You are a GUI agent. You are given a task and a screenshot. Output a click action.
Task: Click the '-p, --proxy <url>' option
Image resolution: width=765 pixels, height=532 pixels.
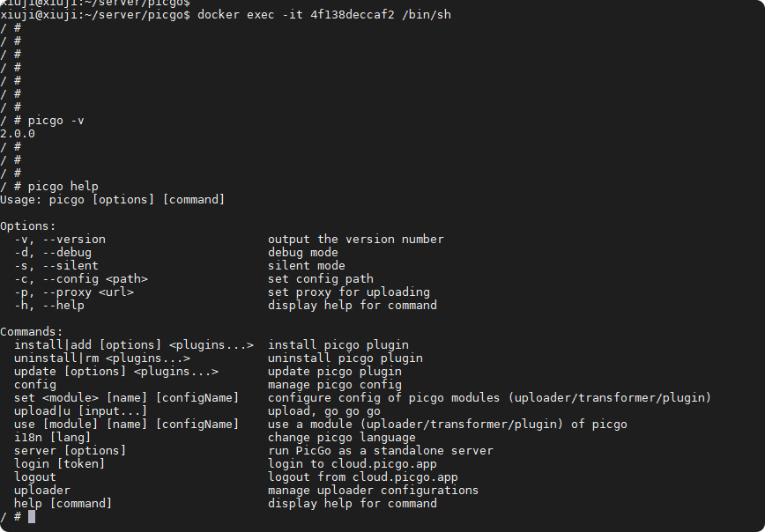pos(74,292)
